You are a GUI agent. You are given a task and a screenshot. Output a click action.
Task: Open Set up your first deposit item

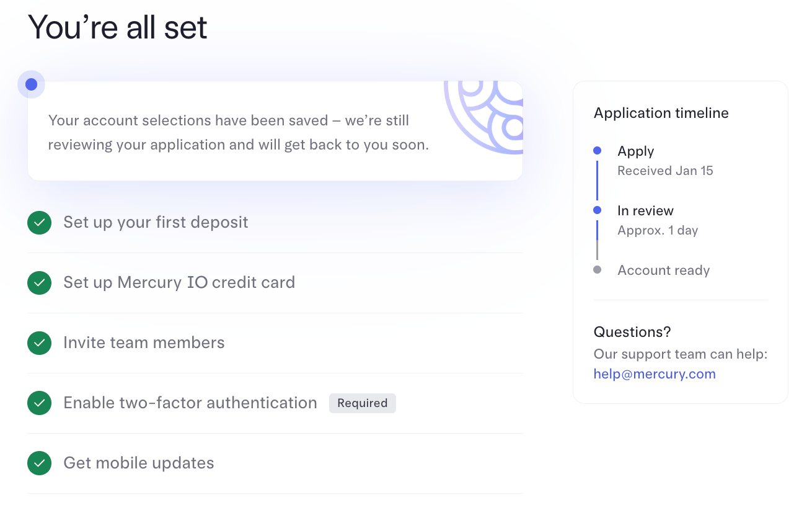click(156, 223)
